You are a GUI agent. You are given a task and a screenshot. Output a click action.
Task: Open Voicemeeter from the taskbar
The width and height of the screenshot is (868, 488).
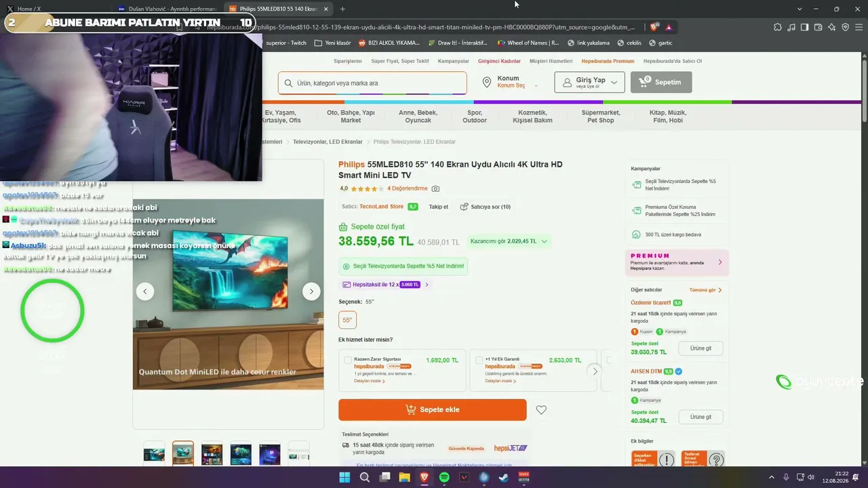pos(524,478)
